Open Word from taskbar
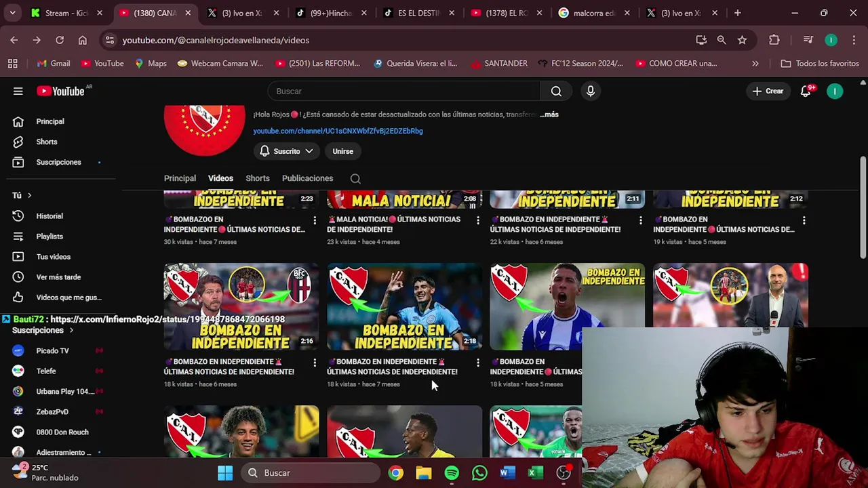 point(507,473)
